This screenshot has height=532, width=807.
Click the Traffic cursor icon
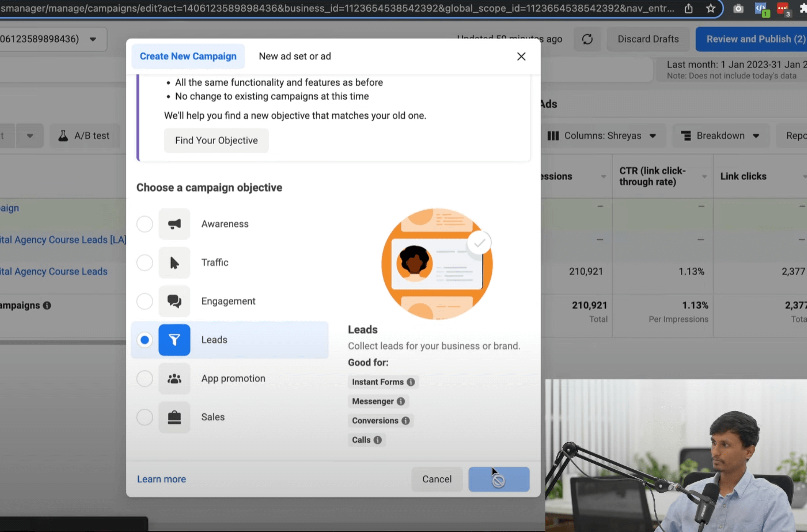coord(174,262)
